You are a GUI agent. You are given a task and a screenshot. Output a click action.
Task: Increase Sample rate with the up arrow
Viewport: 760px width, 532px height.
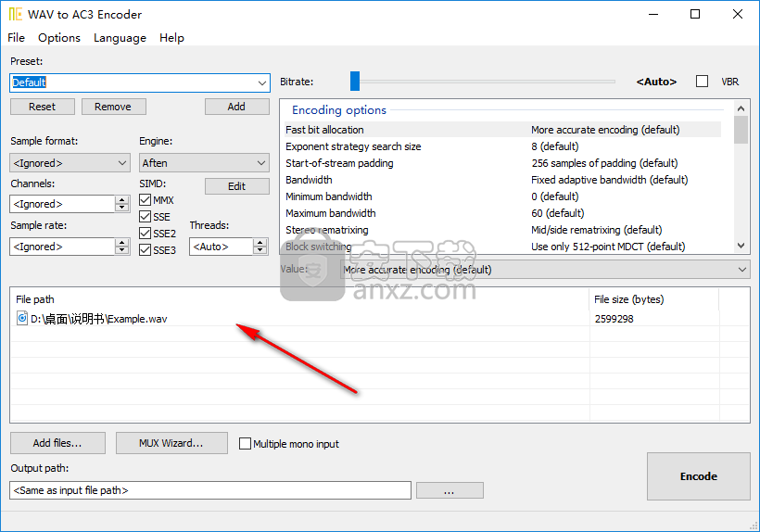click(122, 242)
